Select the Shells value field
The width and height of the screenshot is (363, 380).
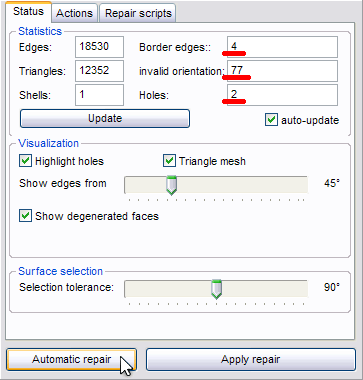99,95
